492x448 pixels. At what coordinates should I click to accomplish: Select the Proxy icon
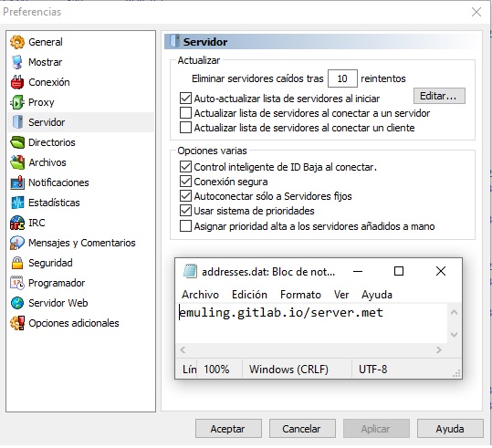pos(17,102)
